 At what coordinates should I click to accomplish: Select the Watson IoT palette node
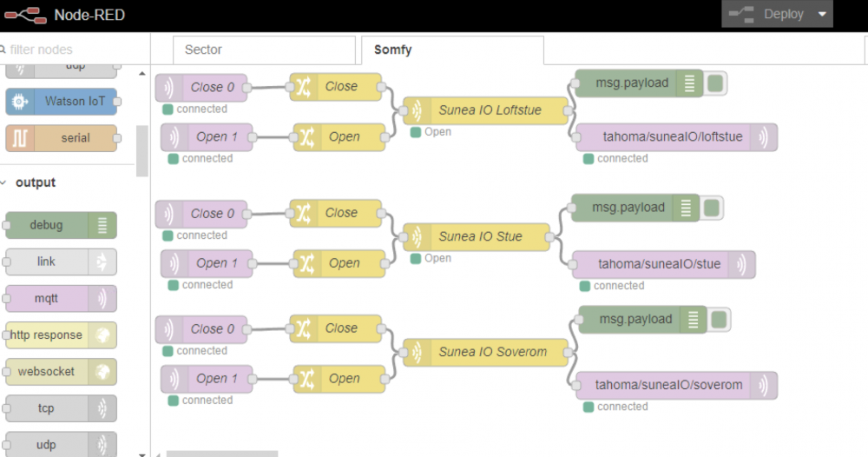pos(61,102)
